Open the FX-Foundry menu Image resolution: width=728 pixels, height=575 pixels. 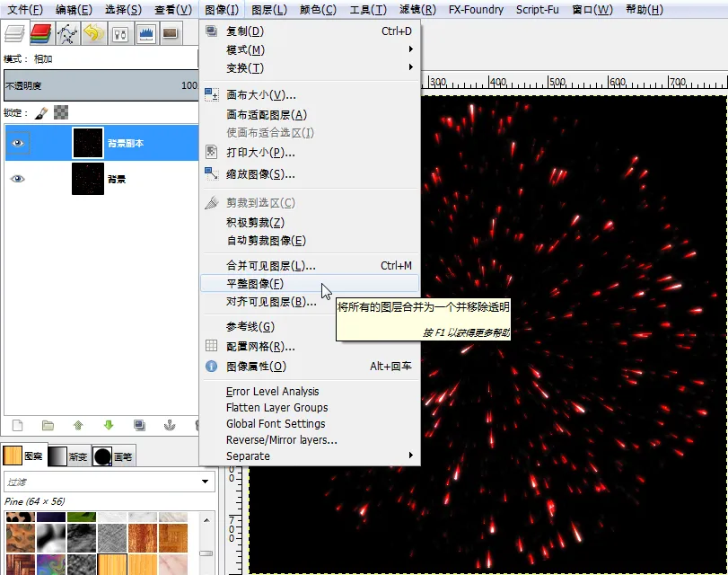tap(476, 9)
